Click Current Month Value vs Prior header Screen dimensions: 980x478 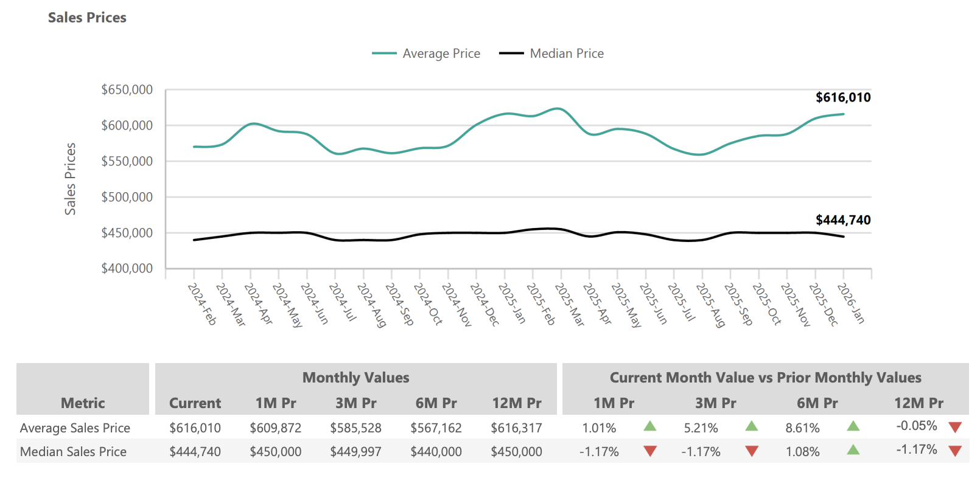[765, 378]
